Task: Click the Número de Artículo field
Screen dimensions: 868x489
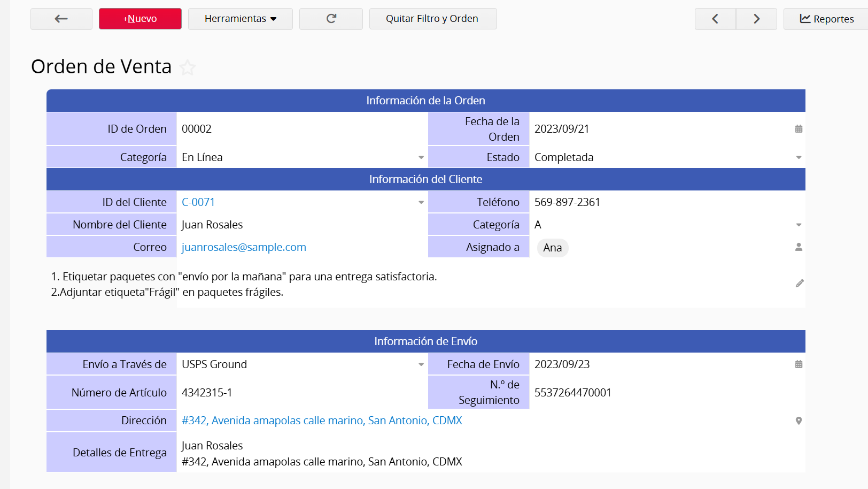Action: [299, 393]
